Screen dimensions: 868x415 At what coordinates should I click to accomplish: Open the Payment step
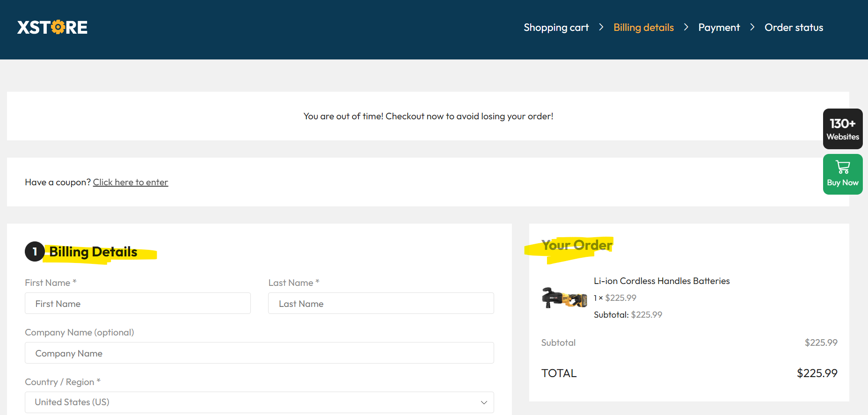click(719, 28)
